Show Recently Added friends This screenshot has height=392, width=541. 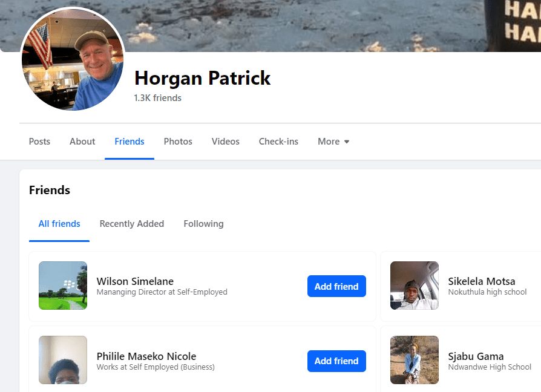tap(132, 224)
